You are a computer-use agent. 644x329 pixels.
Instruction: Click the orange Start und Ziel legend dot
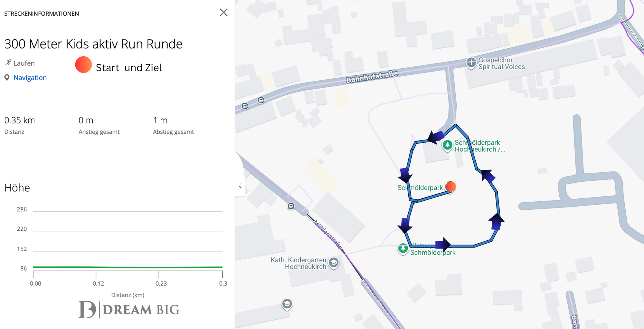pos(83,65)
